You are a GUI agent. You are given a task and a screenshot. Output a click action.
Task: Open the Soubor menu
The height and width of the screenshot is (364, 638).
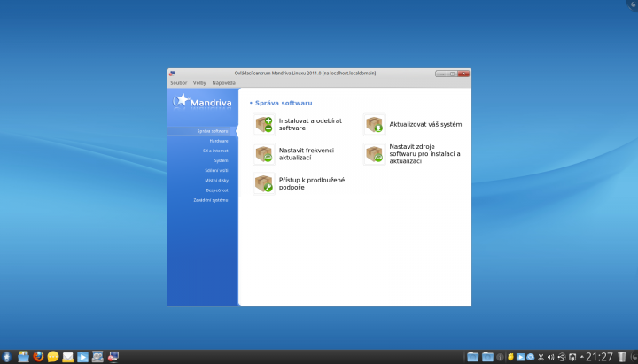178,82
